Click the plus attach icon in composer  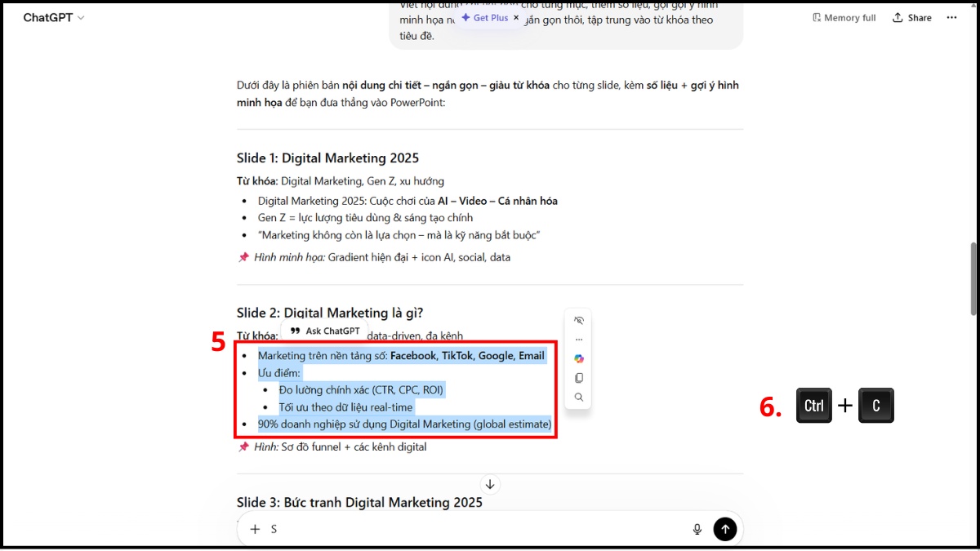coord(255,529)
